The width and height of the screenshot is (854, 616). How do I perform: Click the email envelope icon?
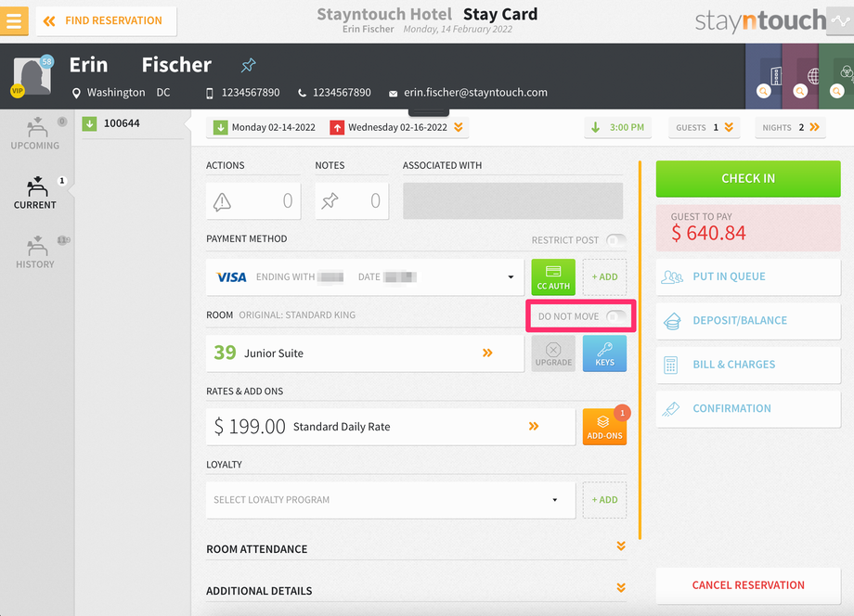(x=393, y=94)
